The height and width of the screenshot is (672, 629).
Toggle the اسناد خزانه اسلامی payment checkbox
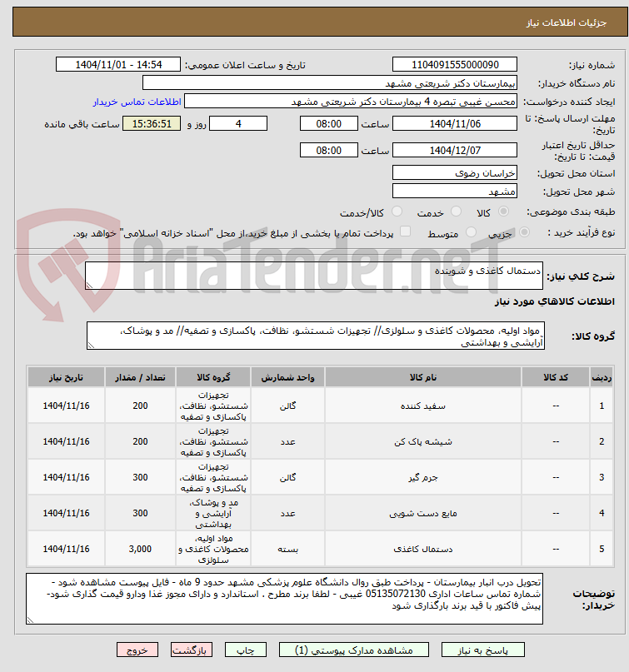(x=405, y=231)
